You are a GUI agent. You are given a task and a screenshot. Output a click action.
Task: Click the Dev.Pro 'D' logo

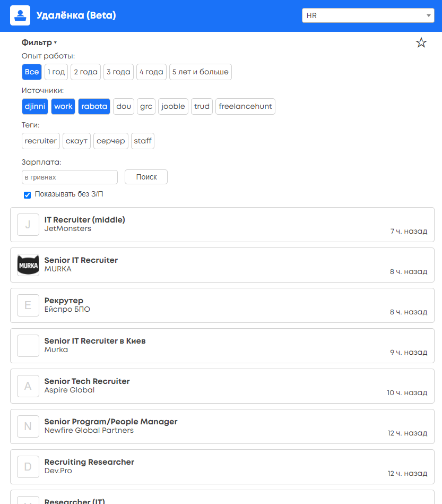28,467
